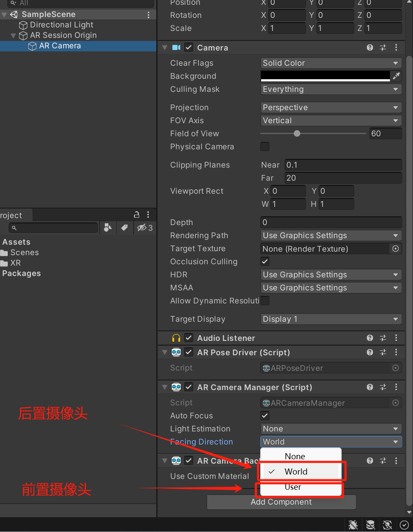This screenshot has width=413, height=532.
Task: Click the debug mode status bar icon
Action: point(353,525)
